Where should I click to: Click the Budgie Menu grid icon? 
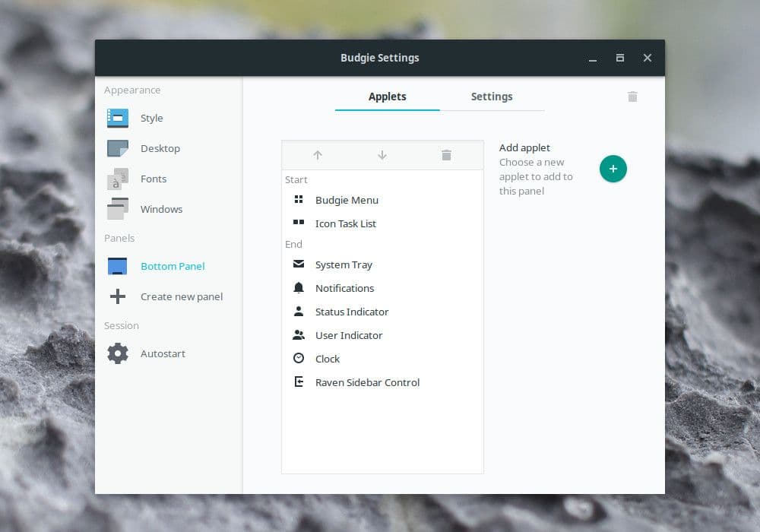coord(299,199)
